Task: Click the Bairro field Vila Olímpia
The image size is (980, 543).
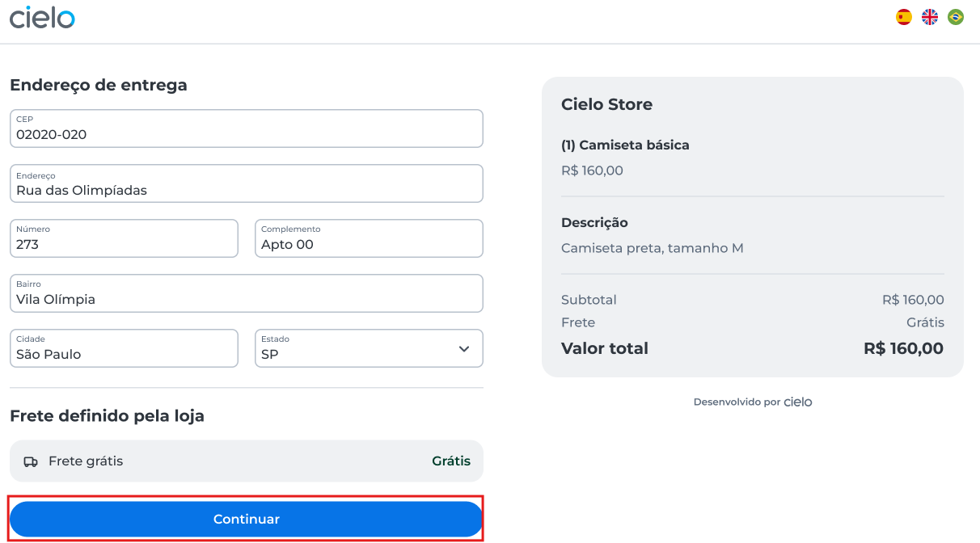Action: click(x=247, y=293)
